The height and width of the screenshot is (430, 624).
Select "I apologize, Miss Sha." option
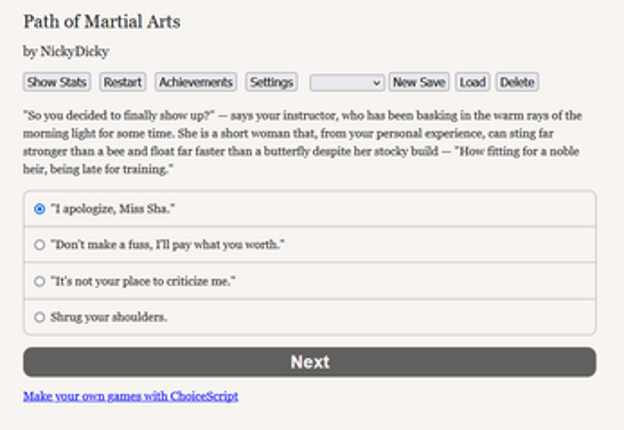[x=310, y=209]
